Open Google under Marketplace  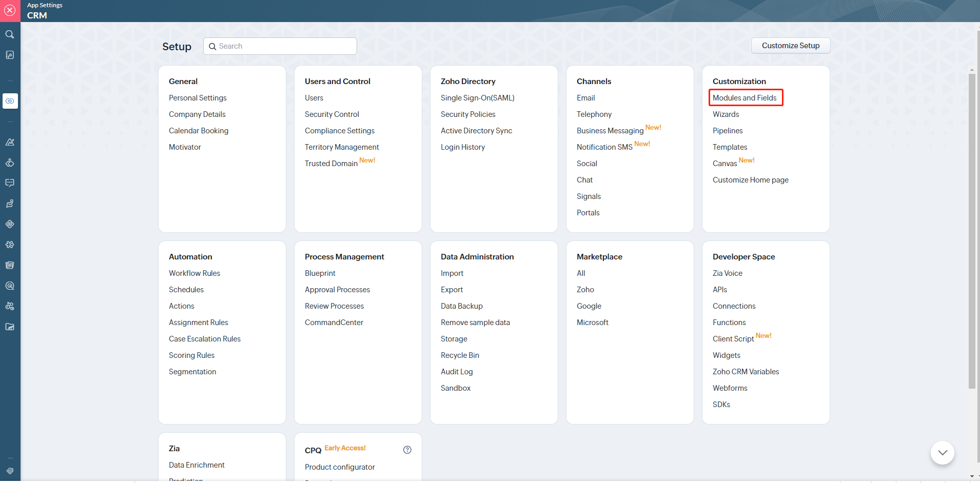589,306
